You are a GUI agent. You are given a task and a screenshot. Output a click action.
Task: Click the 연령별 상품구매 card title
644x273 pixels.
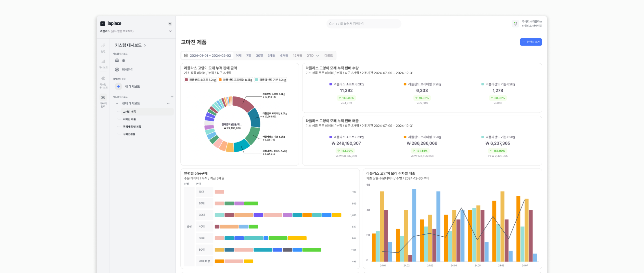coord(196,173)
